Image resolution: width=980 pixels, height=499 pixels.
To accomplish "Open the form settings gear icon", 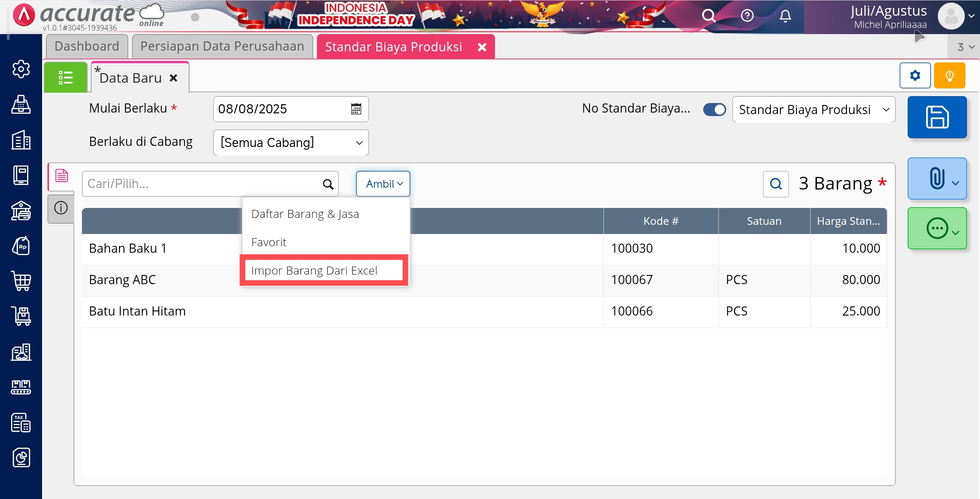I will (x=915, y=75).
